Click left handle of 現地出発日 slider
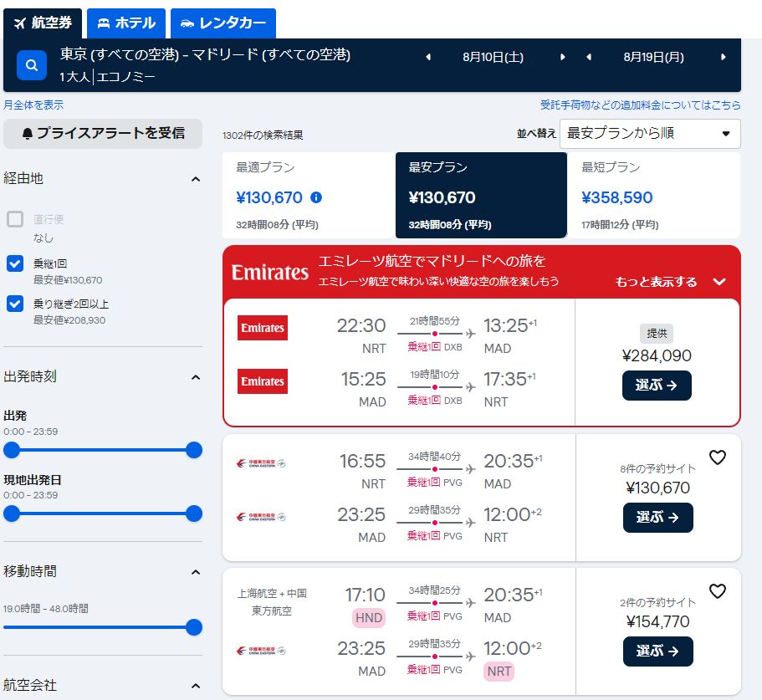Viewport: 762px width, 700px height. (x=12, y=514)
